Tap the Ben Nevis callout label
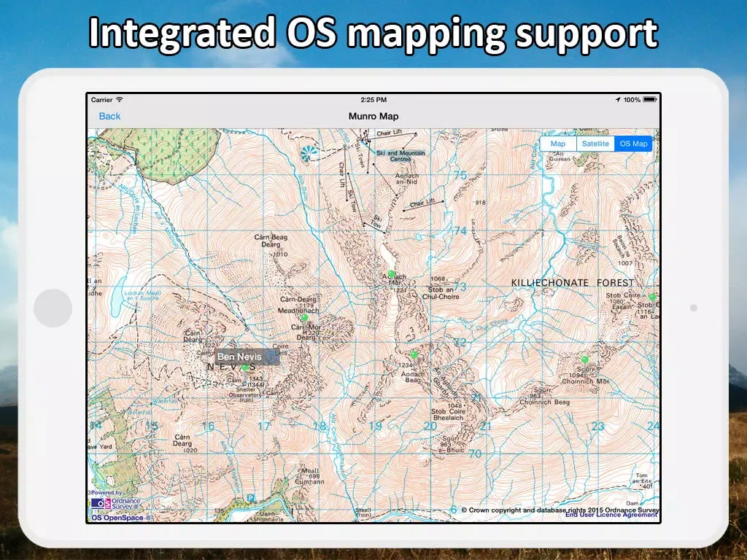The height and width of the screenshot is (560, 747). tap(239, 356)
